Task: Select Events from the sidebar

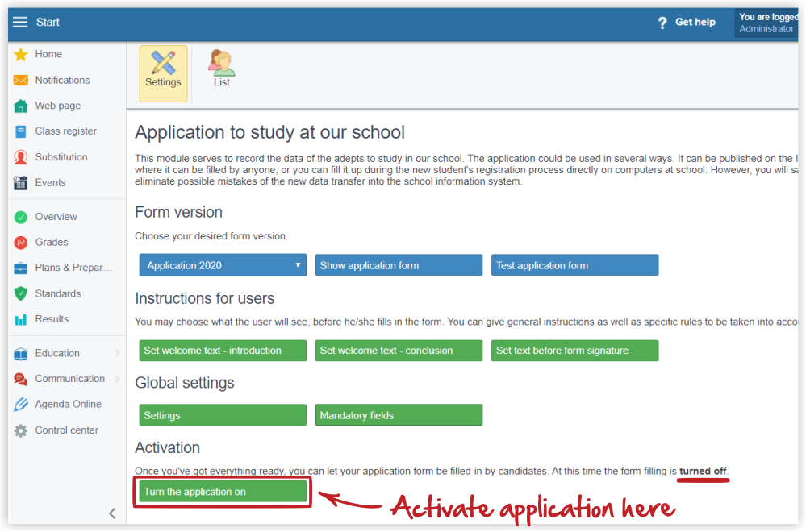Action: click(50, 183)
